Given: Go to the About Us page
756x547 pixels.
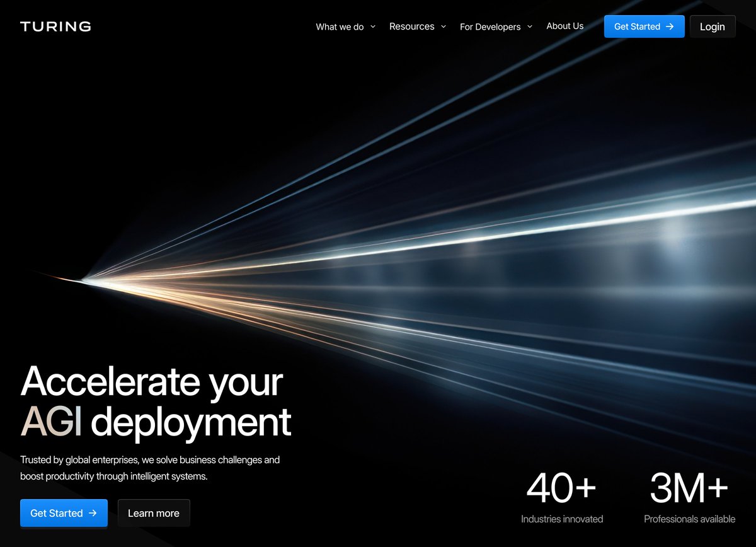Looking at the screenshot, I should pos(564,26).
